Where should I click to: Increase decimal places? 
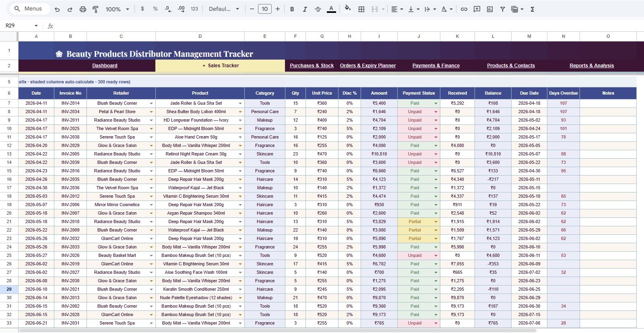(x=181, y=9)
